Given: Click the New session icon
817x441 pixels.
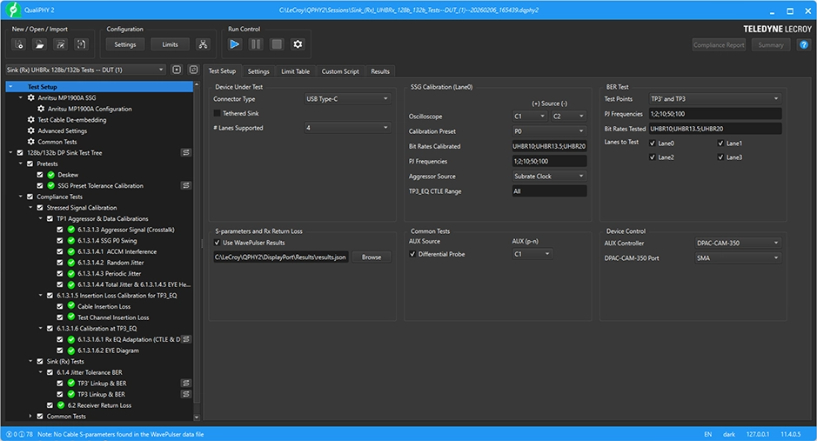Looking at the screenshot, I should pos(19,44).
